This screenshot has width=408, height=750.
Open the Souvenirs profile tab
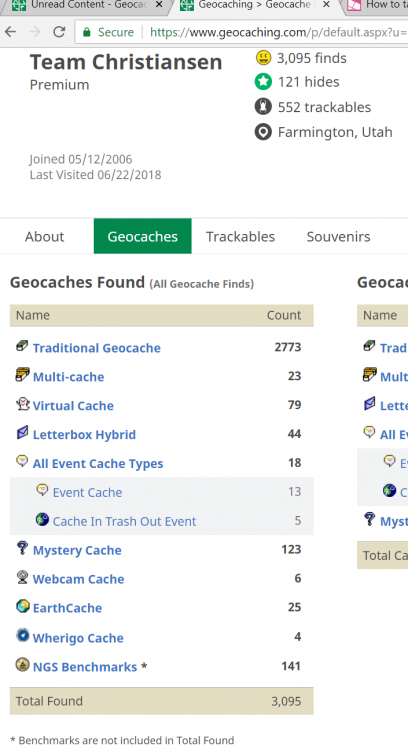click(338, 236)
